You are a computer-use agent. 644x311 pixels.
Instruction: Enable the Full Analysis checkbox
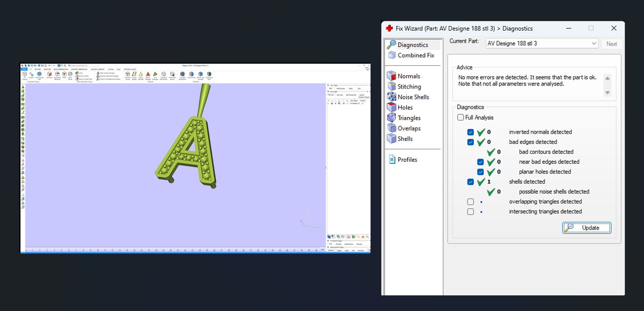[x=460, y=117]
